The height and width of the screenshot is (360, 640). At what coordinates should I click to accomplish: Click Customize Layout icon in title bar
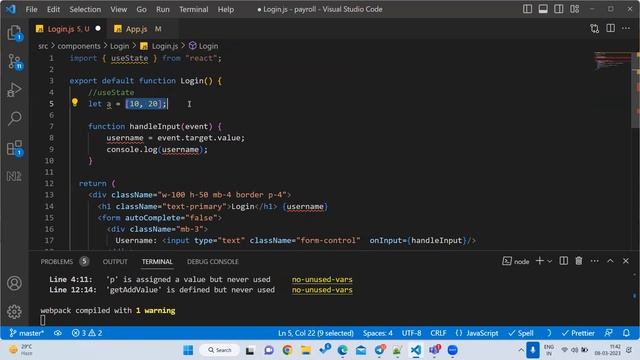(575, 9)
